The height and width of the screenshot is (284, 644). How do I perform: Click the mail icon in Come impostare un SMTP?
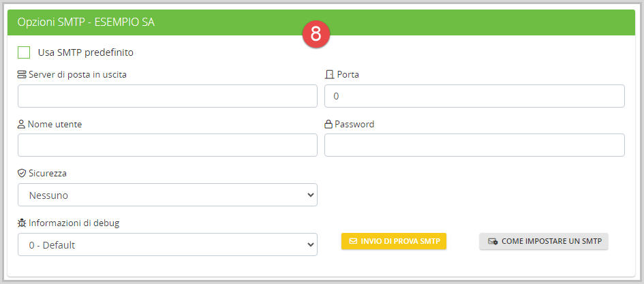(493, 241)
